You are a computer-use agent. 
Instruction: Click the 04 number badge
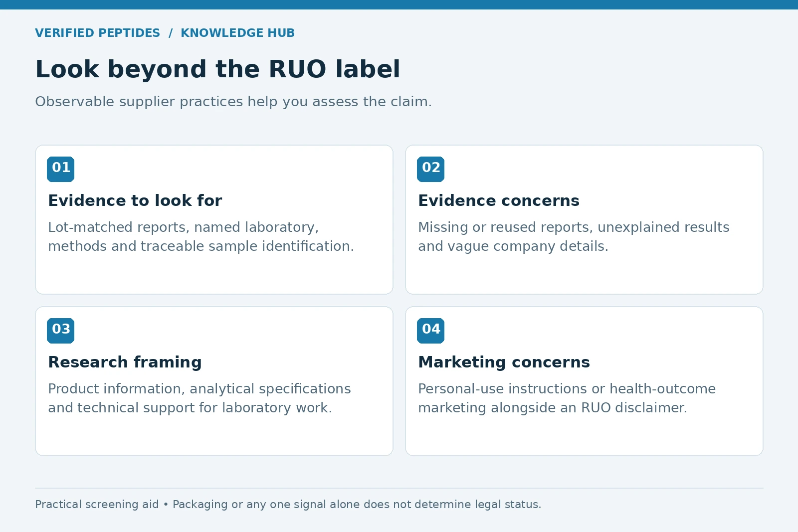(431, 331)
